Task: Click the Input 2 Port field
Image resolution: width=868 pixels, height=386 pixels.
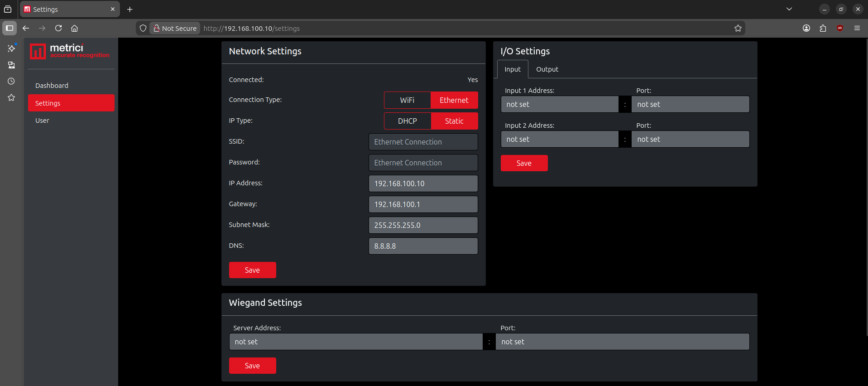Action: point(690,139)
